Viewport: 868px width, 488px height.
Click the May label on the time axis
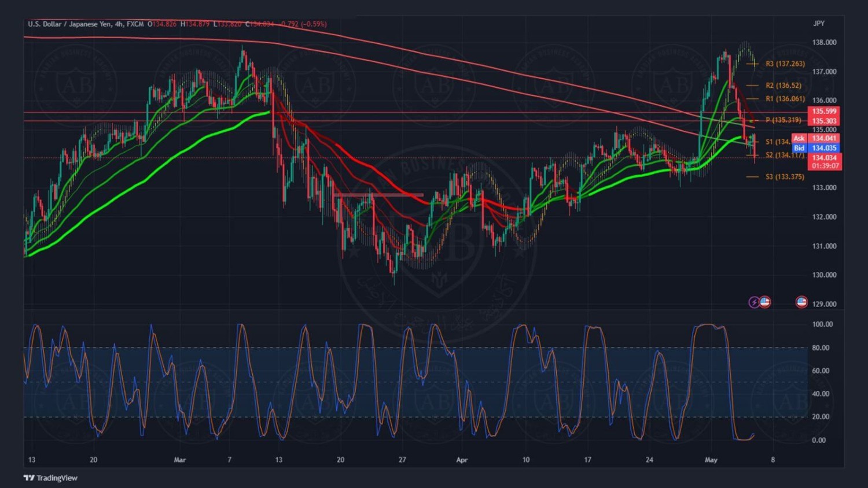click(711, 460)
